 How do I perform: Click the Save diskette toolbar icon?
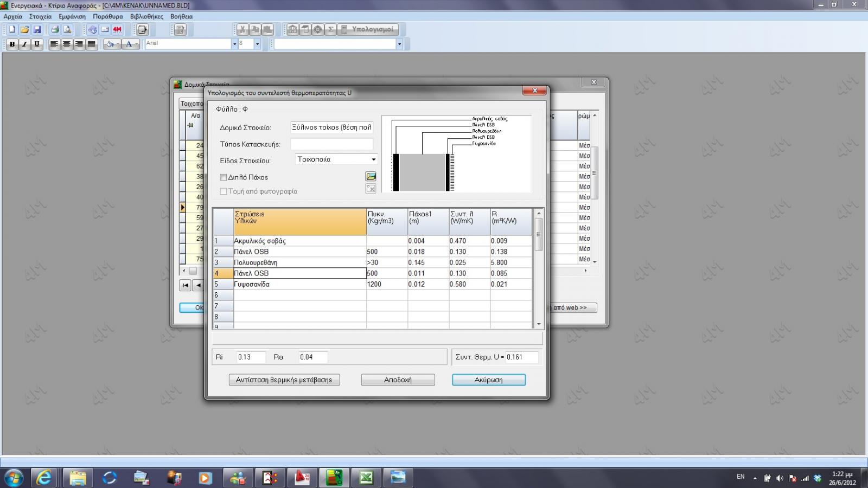coord(37,29)
